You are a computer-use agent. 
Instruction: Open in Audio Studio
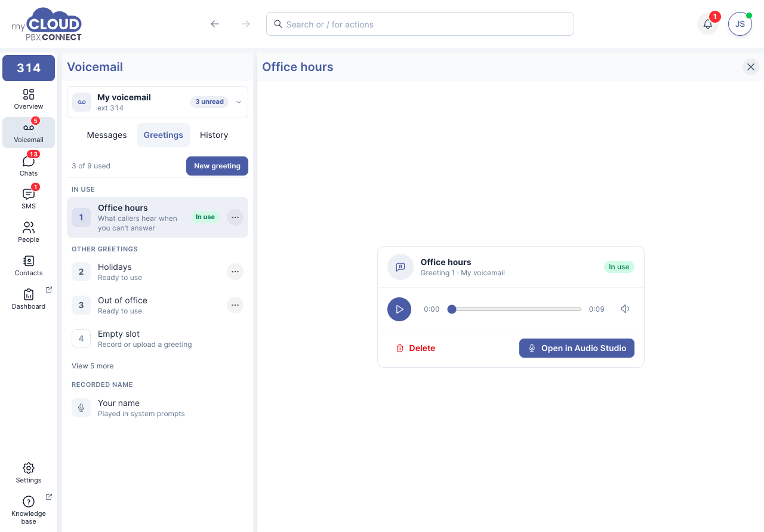[x=577, y=348]
